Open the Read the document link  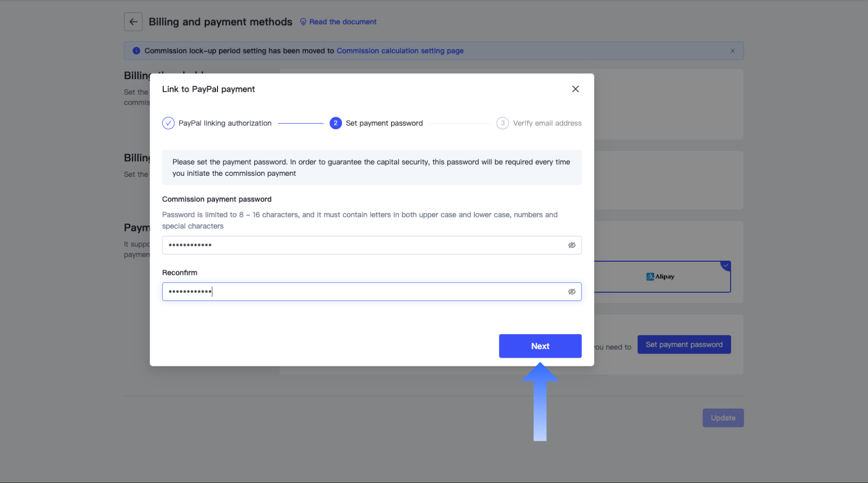(x=343, y=21)
